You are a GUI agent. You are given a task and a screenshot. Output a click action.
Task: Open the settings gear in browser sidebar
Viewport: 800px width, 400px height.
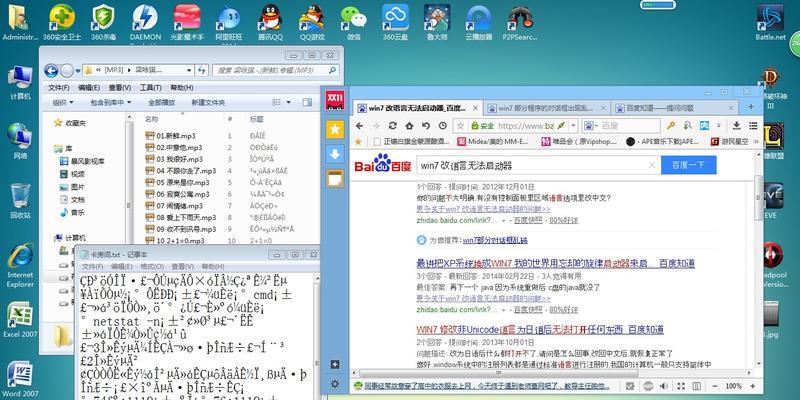(x=335, y=384)
